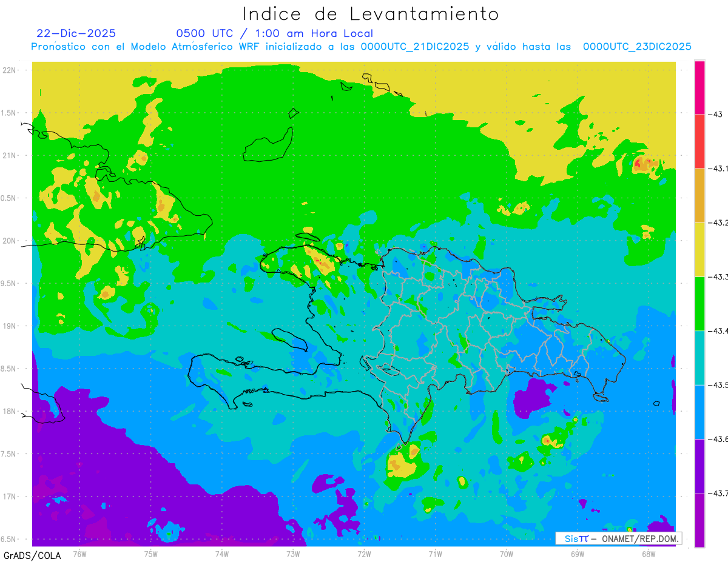Select the '73W' longitude label

(x=293, y=554)
